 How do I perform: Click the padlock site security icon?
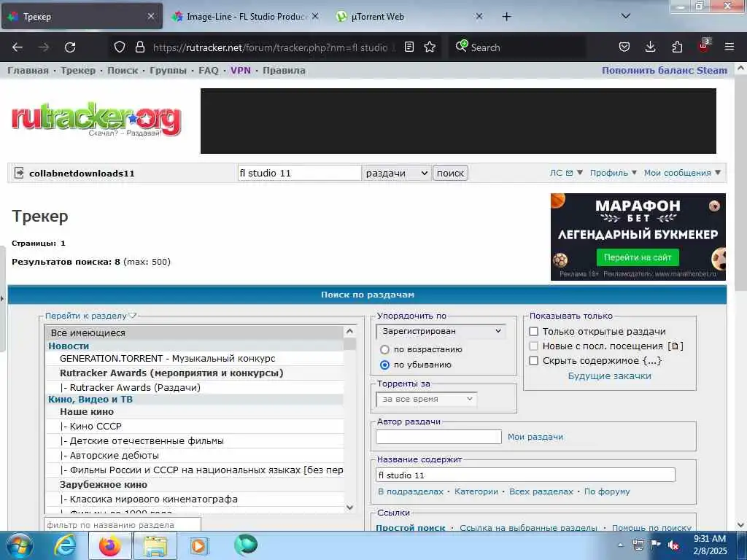coord(139,47)
